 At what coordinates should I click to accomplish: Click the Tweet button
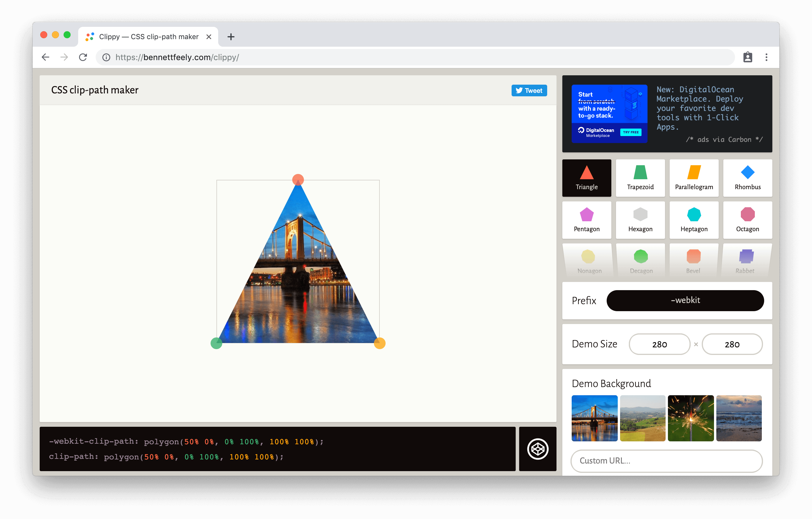point(529,90)
